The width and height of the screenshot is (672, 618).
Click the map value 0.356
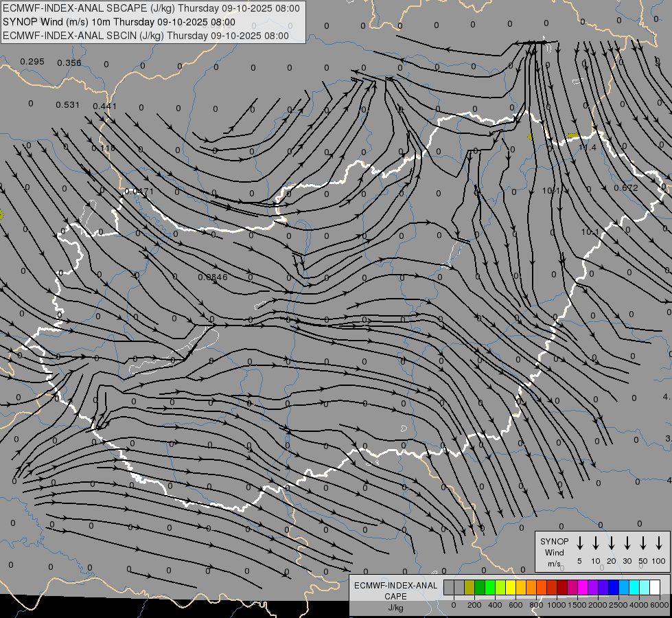(x=69, y=63)
